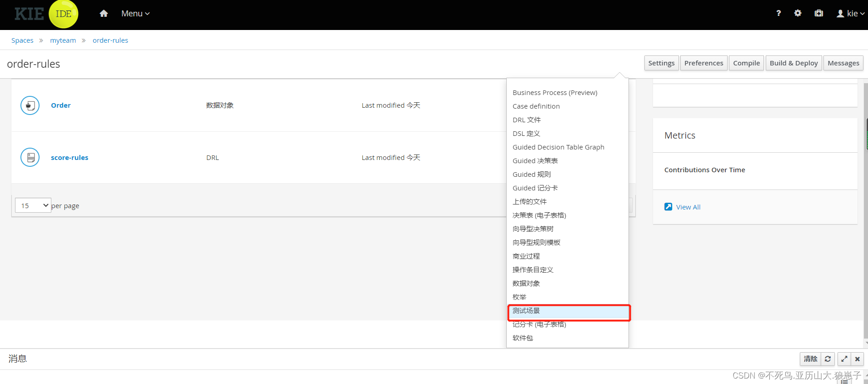Select Guided 决策表 menu entry
This screenshot has width=868, height=384.
point(568,161)
